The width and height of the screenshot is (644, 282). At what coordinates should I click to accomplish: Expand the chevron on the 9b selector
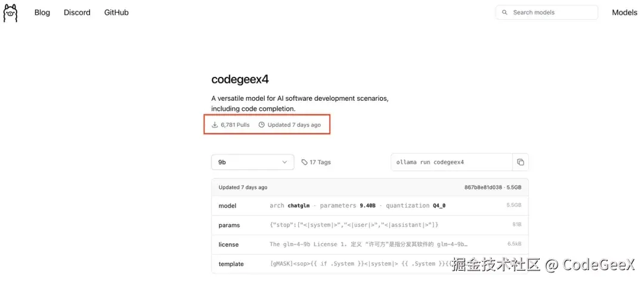[x=284, y=162]
